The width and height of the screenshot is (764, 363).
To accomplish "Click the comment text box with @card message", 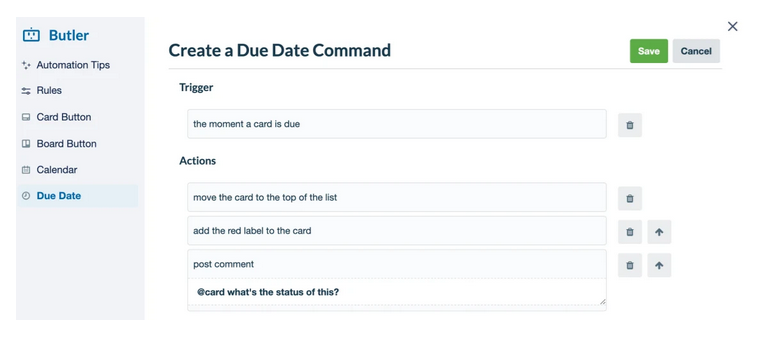I will click(x=397, y=292).
